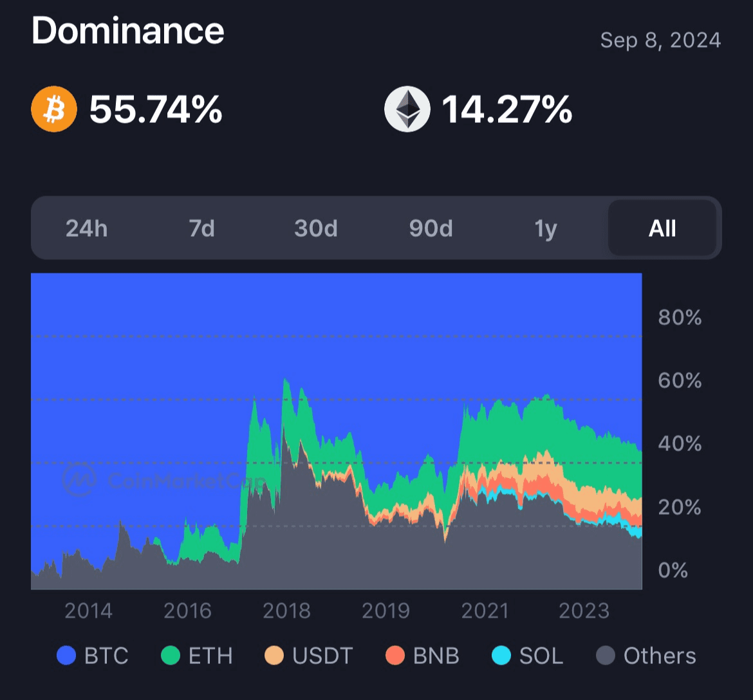Screen dimensions: 753x700
Task: Click the Bitcoin coin icon
Action: pyautogui.click(x=54, y=109)
